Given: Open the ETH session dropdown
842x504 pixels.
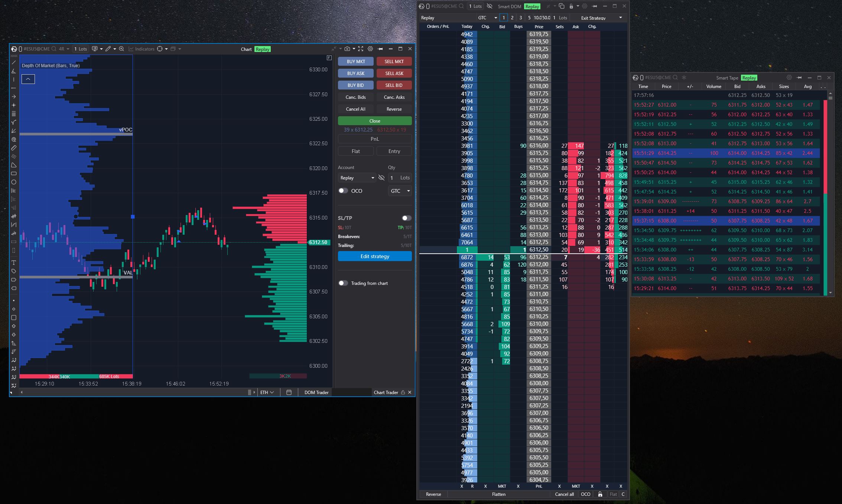Looking at the screenshot, I should (x=267, y=392).
